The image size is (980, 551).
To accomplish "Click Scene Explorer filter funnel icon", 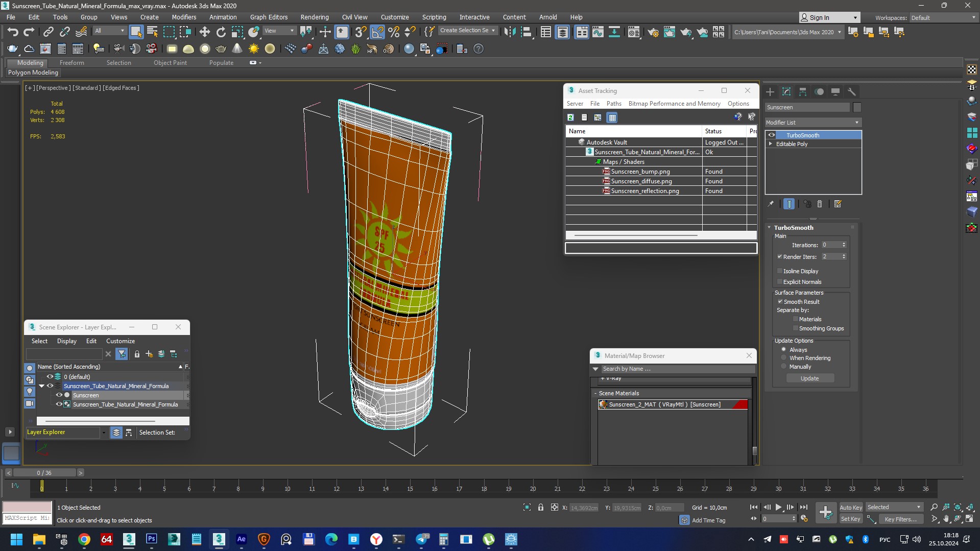I will (122, 353).
